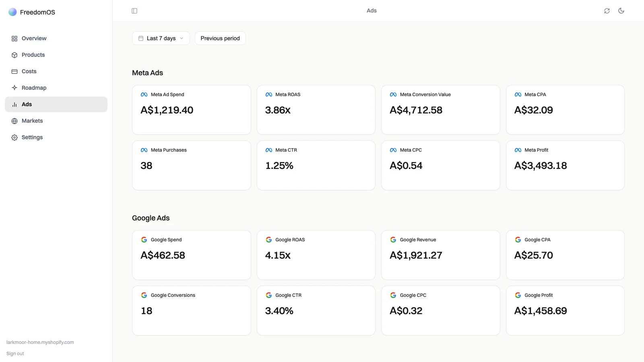This screenshot has width=644, height=362.
Task: Click the Google icon on Google Conversions card
Action: coord(144,295)
